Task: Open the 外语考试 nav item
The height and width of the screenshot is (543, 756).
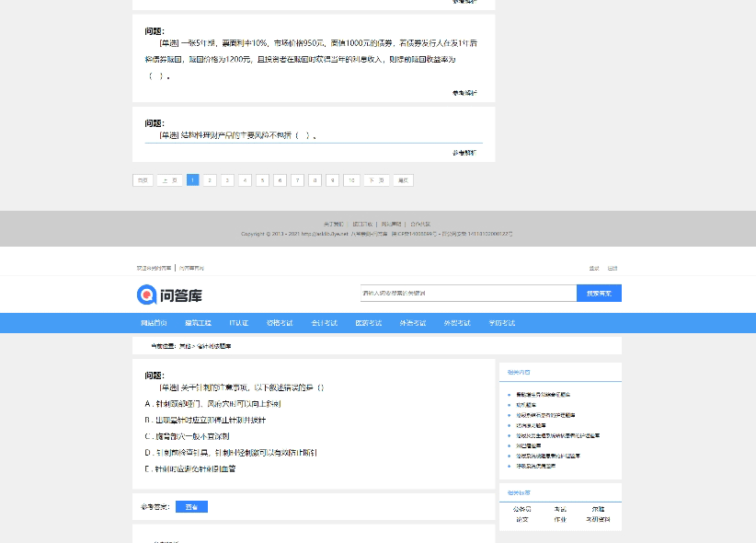Action: pos(413,323)
